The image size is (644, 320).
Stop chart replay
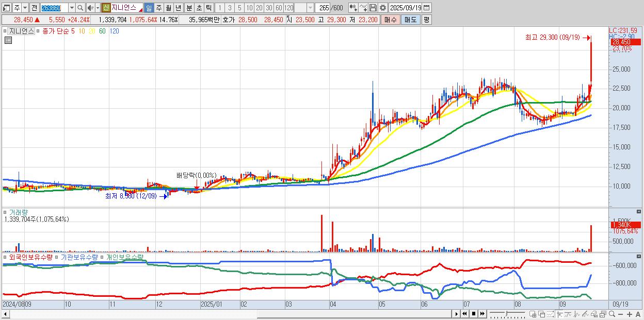coord(473,314)
